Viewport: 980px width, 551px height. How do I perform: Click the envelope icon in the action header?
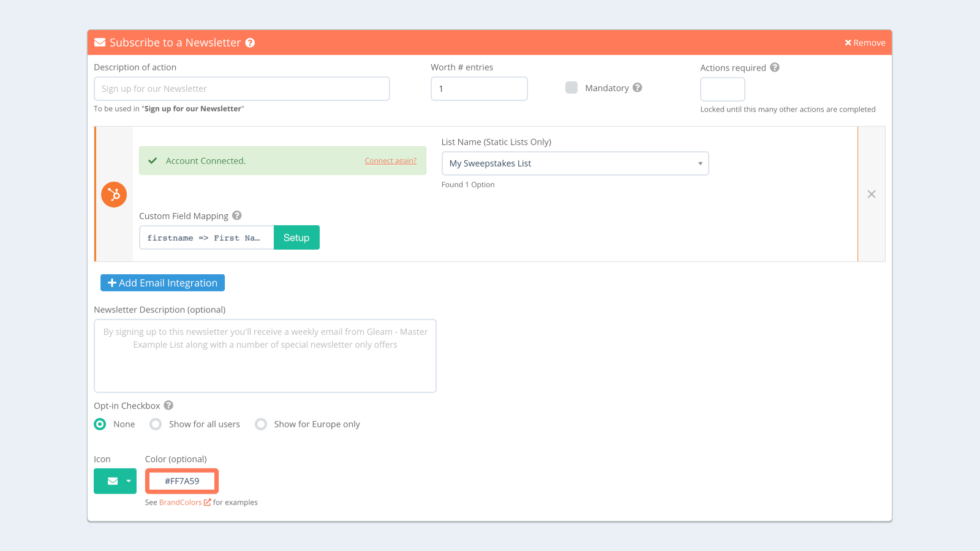[x=100, y=42]
